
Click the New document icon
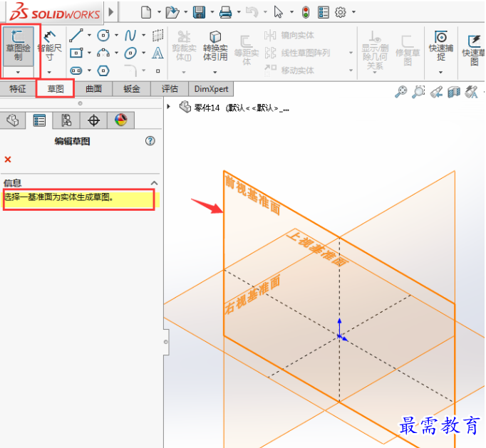click(x=146, y=12)
